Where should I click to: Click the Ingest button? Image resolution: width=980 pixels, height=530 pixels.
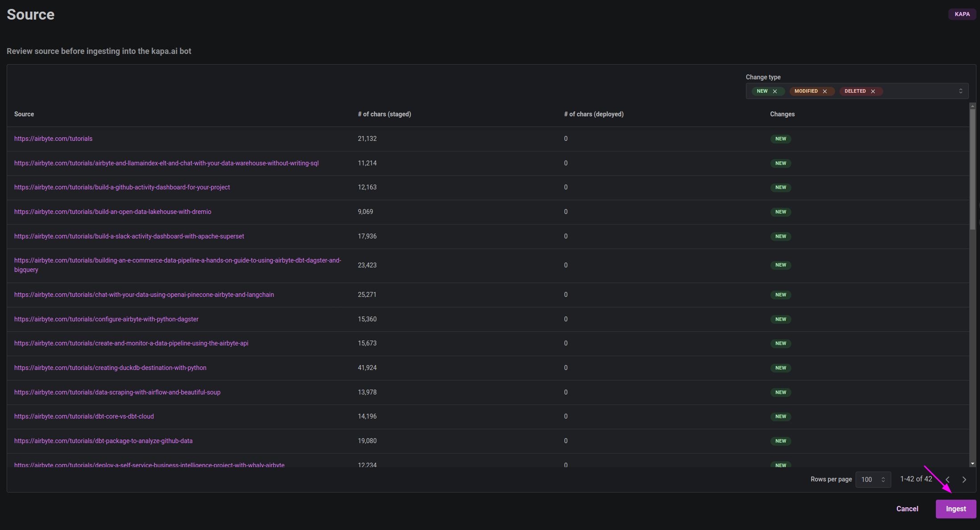click(956, 509)
